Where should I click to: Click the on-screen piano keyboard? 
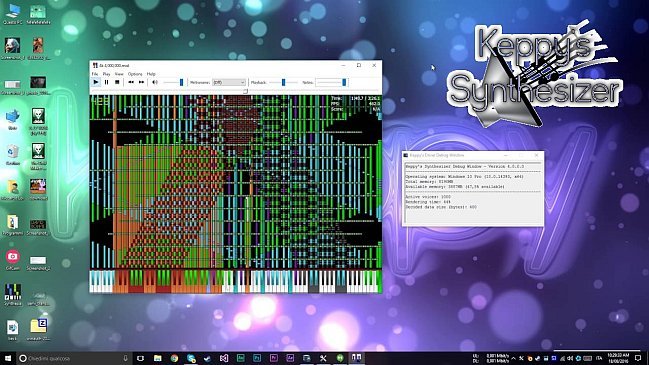pyautogui.click(x=236, y=281)
